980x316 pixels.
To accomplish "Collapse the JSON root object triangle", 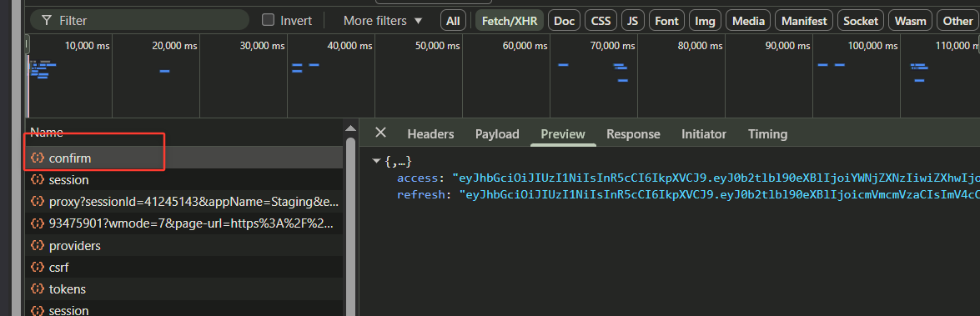I will point(376,162).
